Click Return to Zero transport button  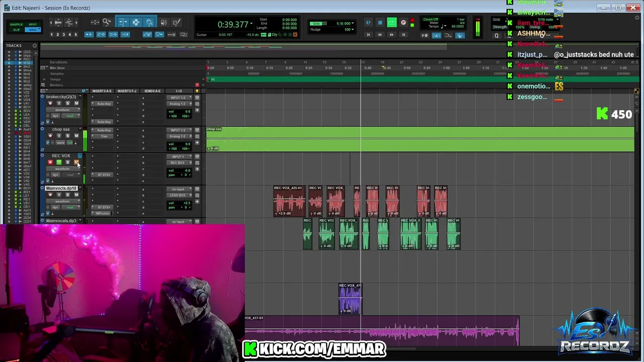coord(368,35)
